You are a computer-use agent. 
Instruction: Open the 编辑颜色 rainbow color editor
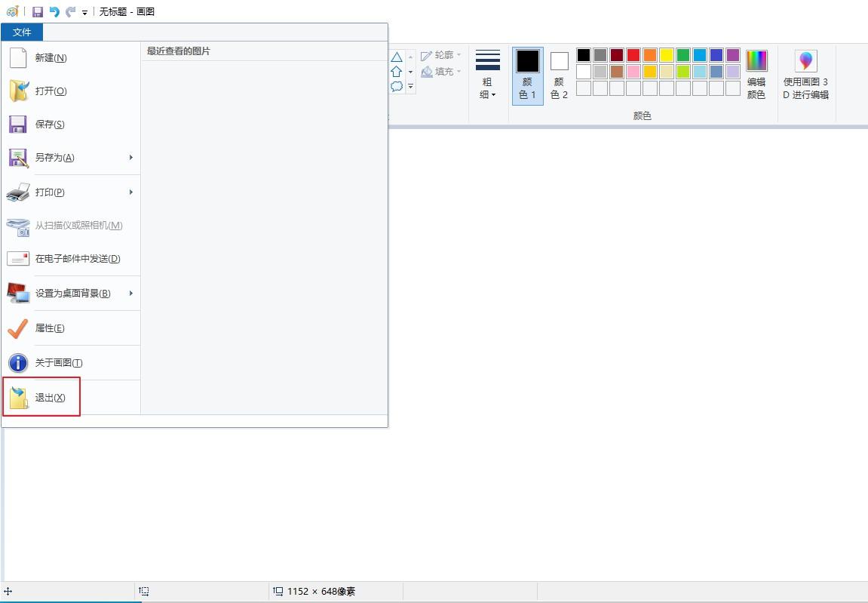point(756,74)
